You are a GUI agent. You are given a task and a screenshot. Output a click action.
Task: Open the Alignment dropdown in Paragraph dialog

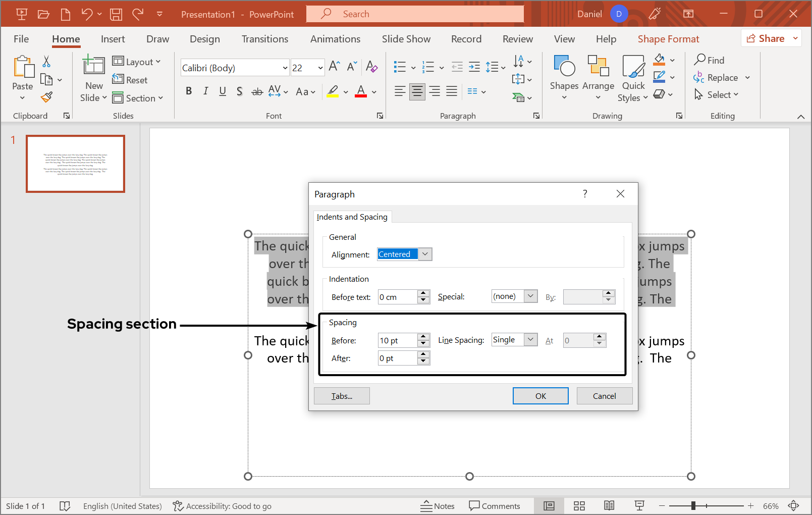pos(425,254)
